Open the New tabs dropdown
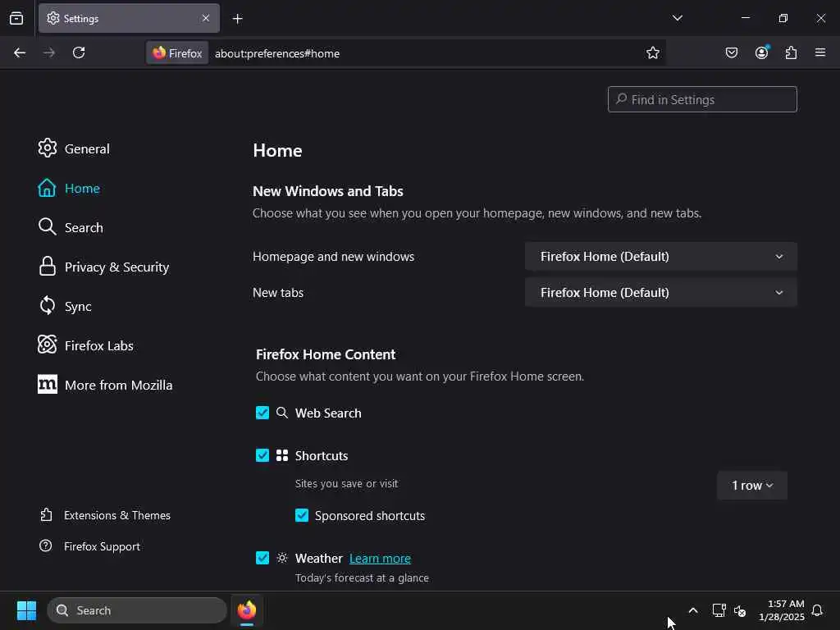 pyautogui.click(x=661, y=293)
